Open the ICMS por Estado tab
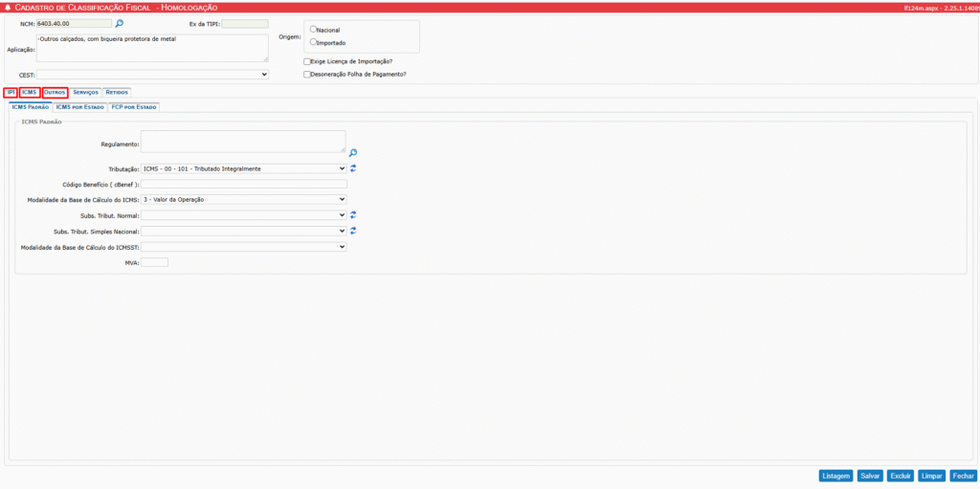Image resolution: width=980 pixels, height=489 pixels. (80, 107)
